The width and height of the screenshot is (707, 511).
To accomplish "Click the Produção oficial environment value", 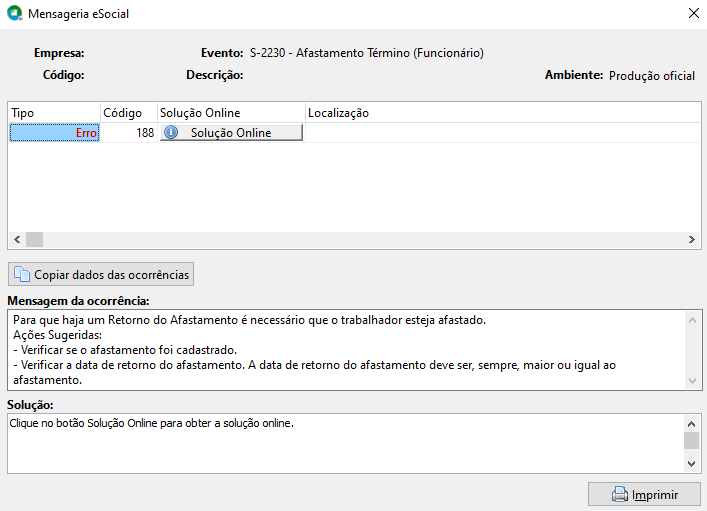I will click(652, 75).
